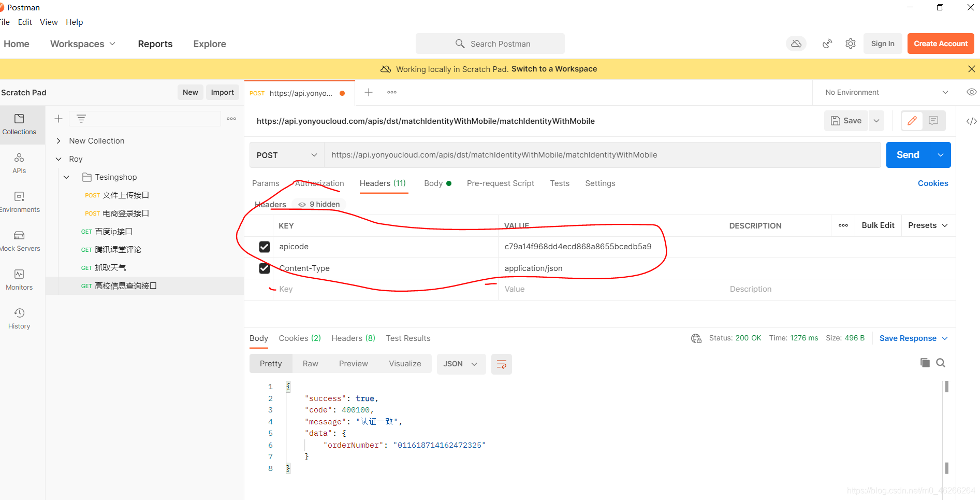Screen dimensions: 980x500
Task: Open the Save Response dropdown
Action: 914,338
